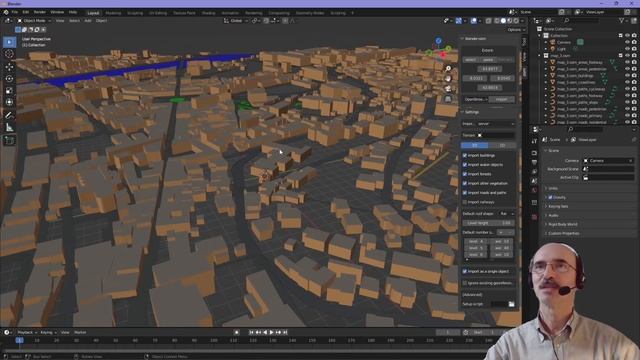The width and height of the screenshot is (640, 360).
Task: Collapse the Collection tree item
Action: 540,36
